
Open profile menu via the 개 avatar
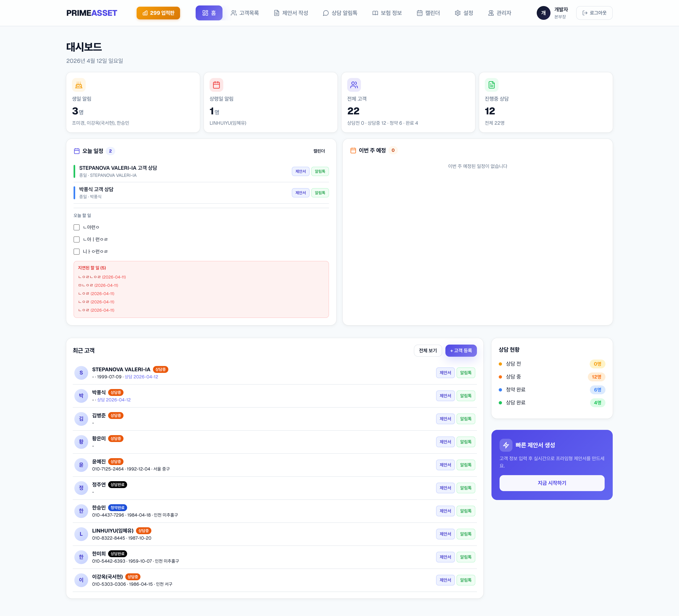543,13
